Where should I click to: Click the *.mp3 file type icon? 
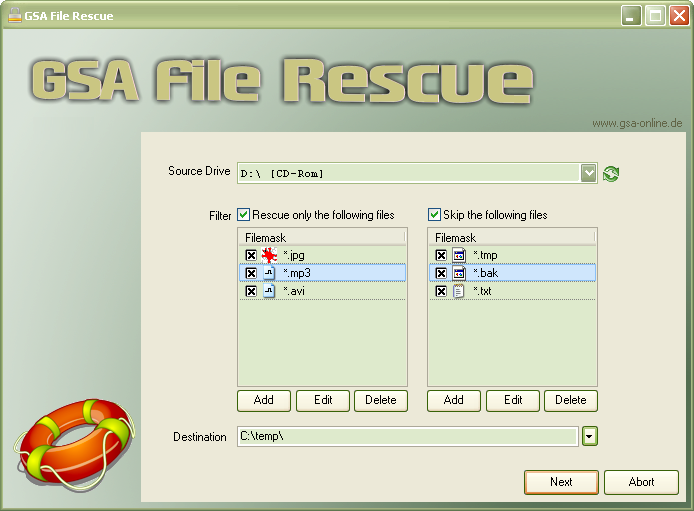tap(269, 273)
